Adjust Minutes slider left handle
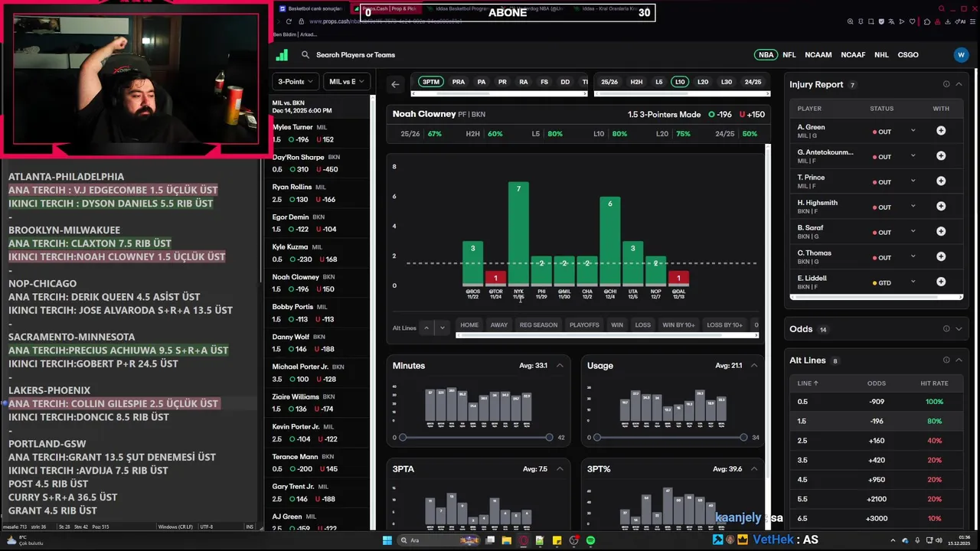Screen dimensions: 980x551 (x=403, y=438)
